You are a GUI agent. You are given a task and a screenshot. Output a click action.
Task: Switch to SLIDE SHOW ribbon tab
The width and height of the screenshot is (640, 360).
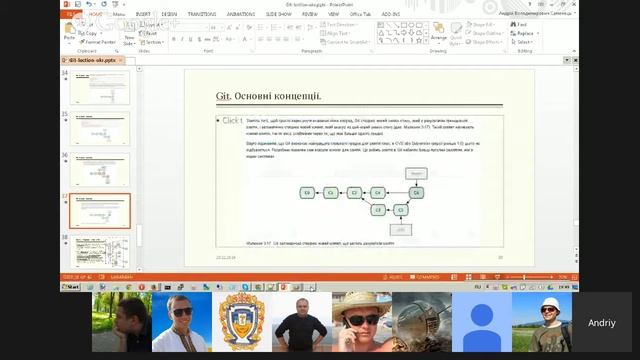(279, 14)
